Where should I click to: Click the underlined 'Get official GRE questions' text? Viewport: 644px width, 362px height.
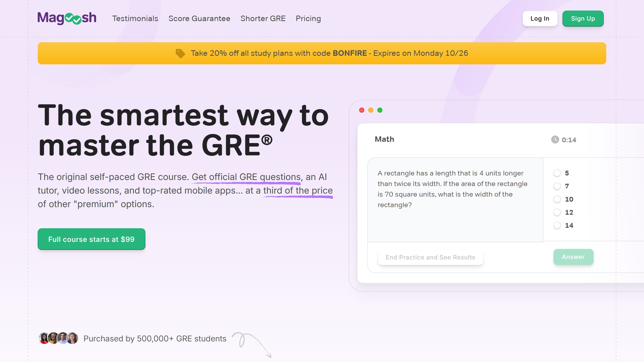point(246,177)
